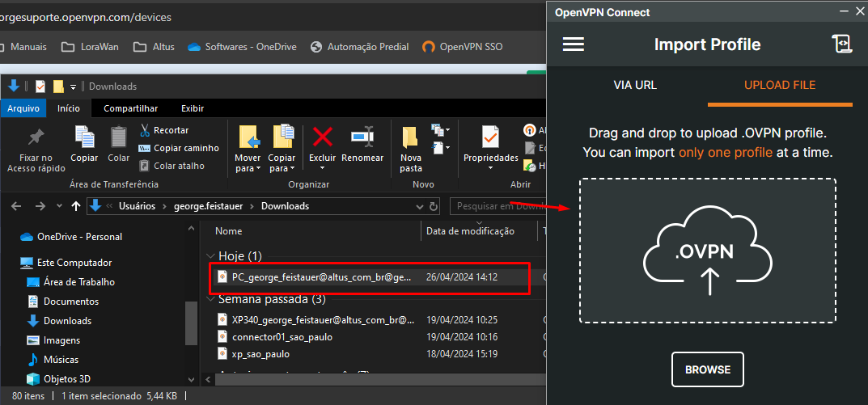
Task: Open the Arquivo menu in File Explorer
Action: point(23,108)
